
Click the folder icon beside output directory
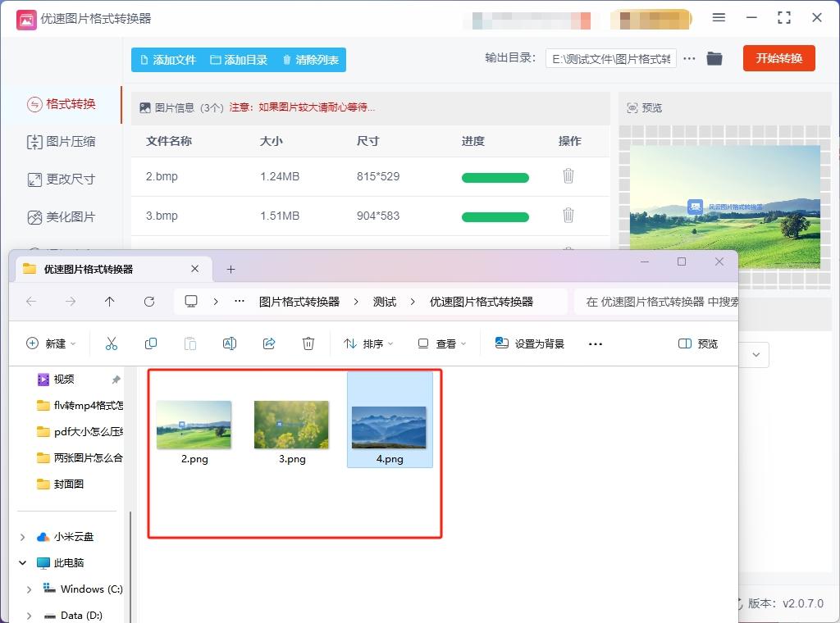click(714, 58)
